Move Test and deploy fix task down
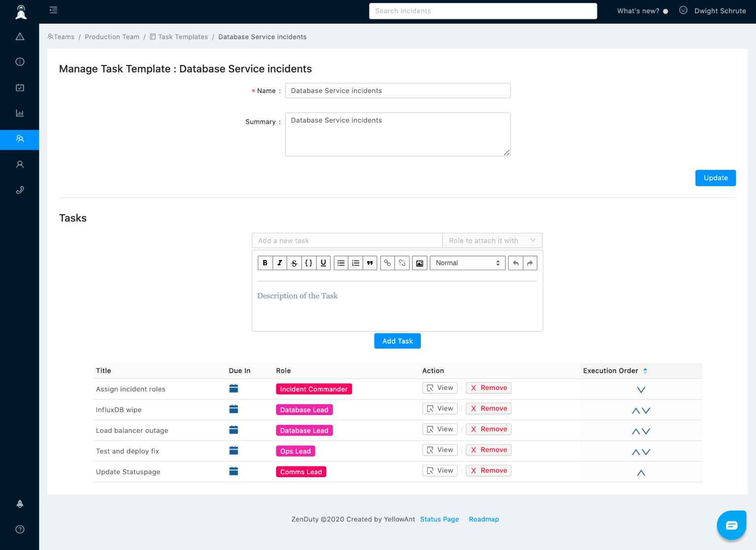The width and height of the screenshot is (756, 550). pos(646,452)
